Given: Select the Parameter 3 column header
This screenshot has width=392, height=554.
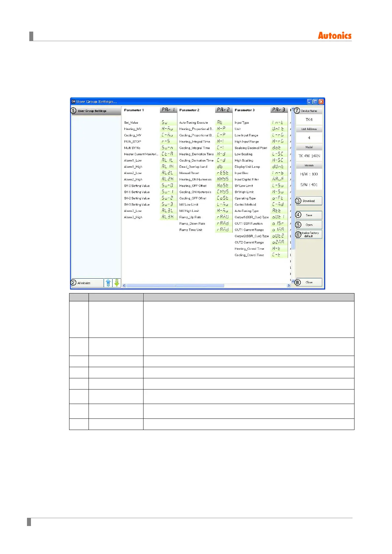Looking at the screenshot, I should tap(245, 110).
